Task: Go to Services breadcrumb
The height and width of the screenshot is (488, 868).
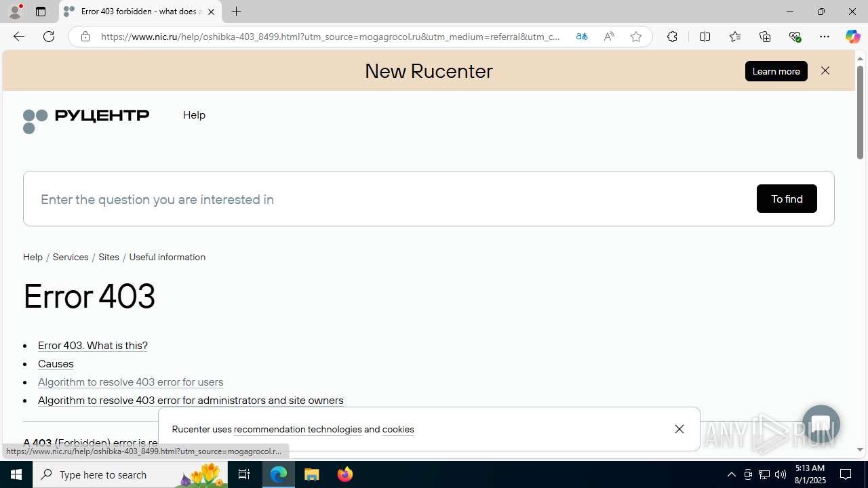Action: coord(71,257)
